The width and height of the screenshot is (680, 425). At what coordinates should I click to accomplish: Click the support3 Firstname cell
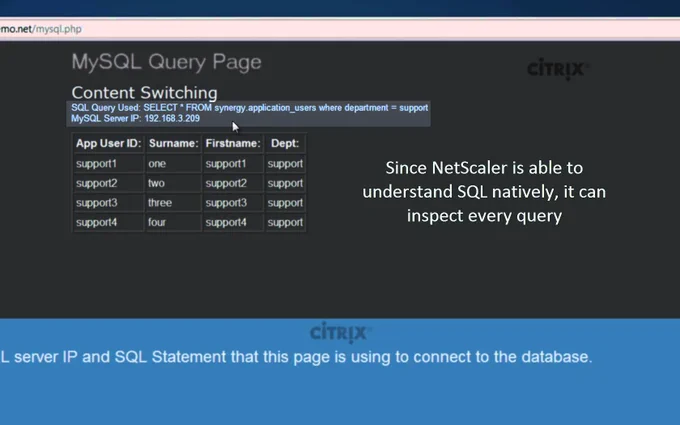(233, 203)
